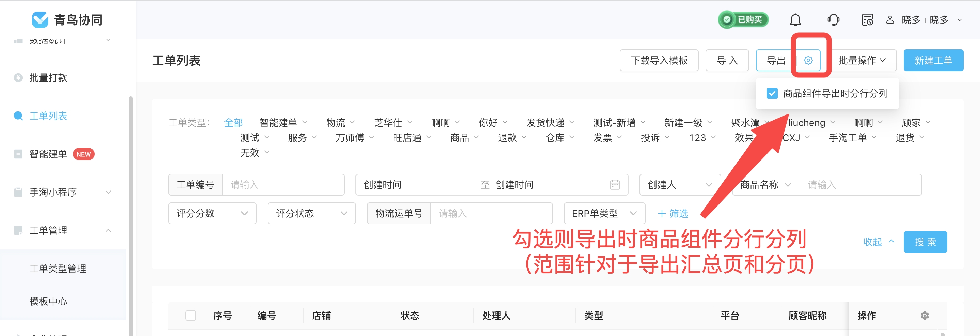Collapse 工单管理 sidebar menu
The height and width of the screenshot is (336, 980).
pos(108,230)
